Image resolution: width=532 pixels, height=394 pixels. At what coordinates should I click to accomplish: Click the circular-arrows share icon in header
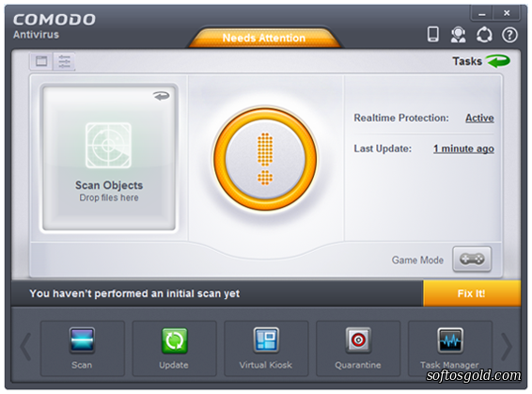point(484,35)
